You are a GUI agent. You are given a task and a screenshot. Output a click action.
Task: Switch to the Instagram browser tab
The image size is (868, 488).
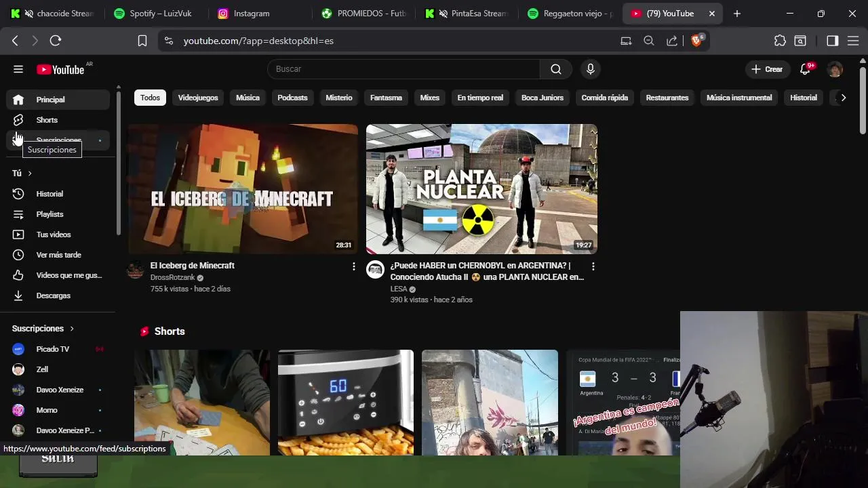coord(259,14)
